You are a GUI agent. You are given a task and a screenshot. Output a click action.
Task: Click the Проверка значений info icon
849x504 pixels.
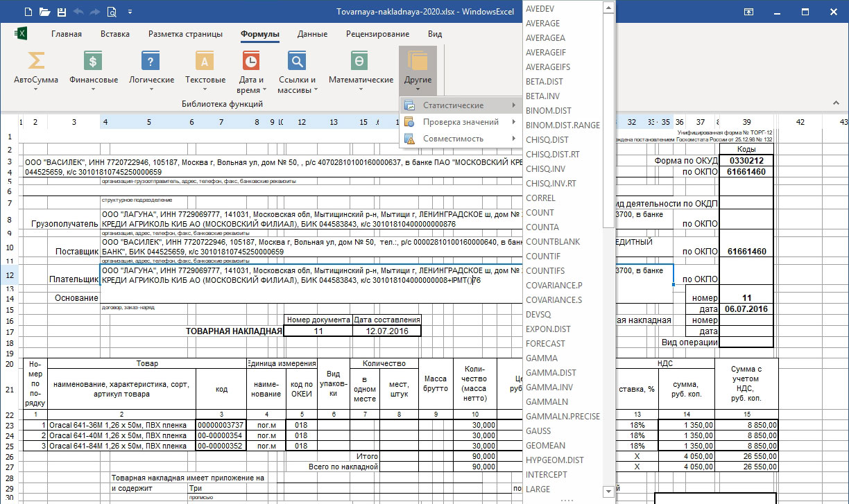(x=410, y=122)
